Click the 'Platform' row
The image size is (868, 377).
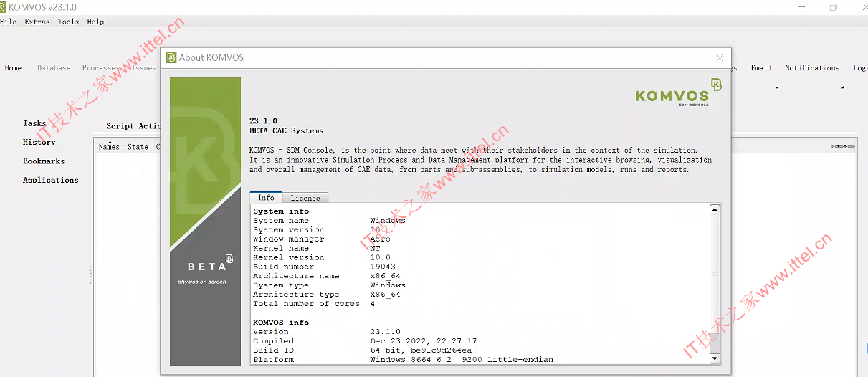[x=403, y=360]
